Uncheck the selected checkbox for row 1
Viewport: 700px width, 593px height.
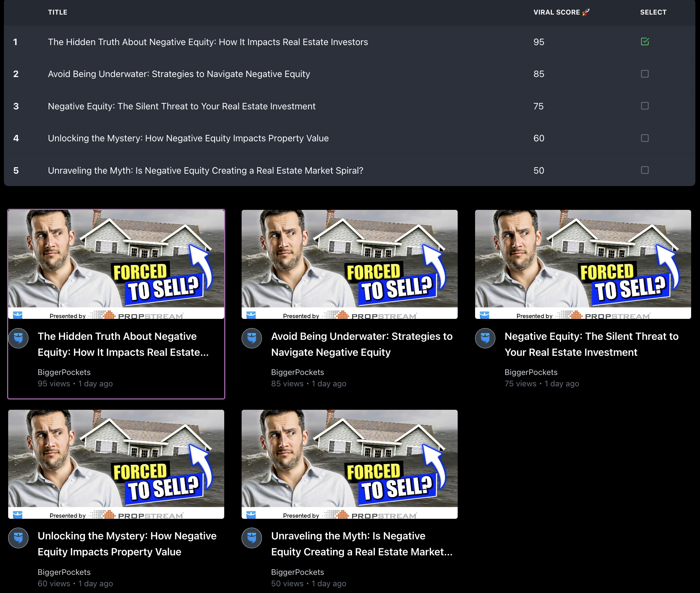(645, 42)
